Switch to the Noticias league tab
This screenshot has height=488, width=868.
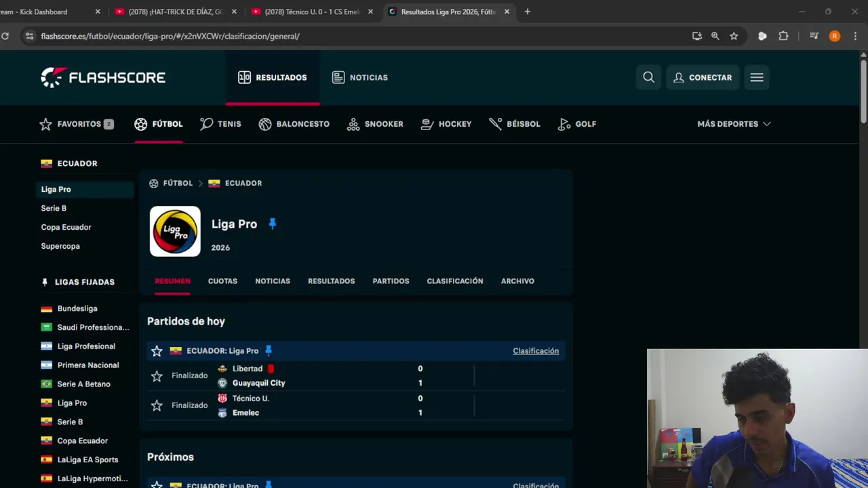tap(273, 281)
